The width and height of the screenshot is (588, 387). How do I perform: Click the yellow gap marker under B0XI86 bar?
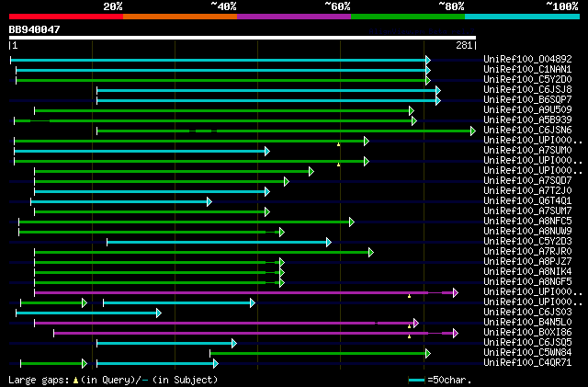click(409, 336)
